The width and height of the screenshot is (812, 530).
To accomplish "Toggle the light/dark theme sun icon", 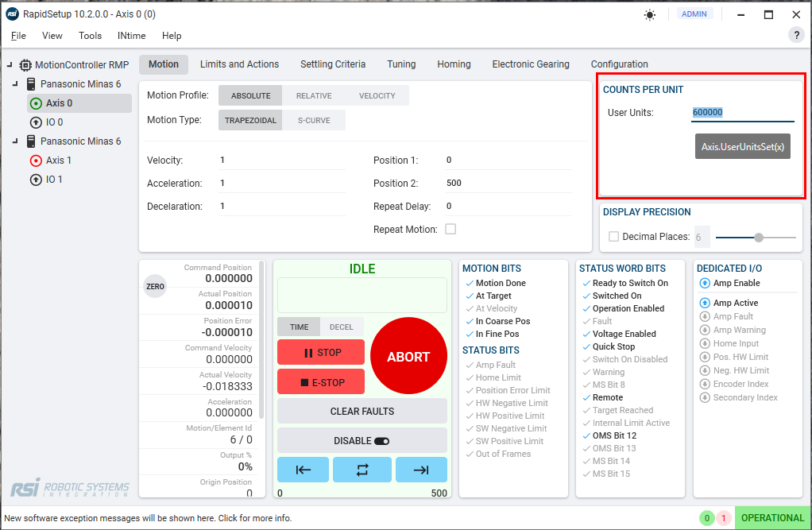I will (x=650, y=14).
